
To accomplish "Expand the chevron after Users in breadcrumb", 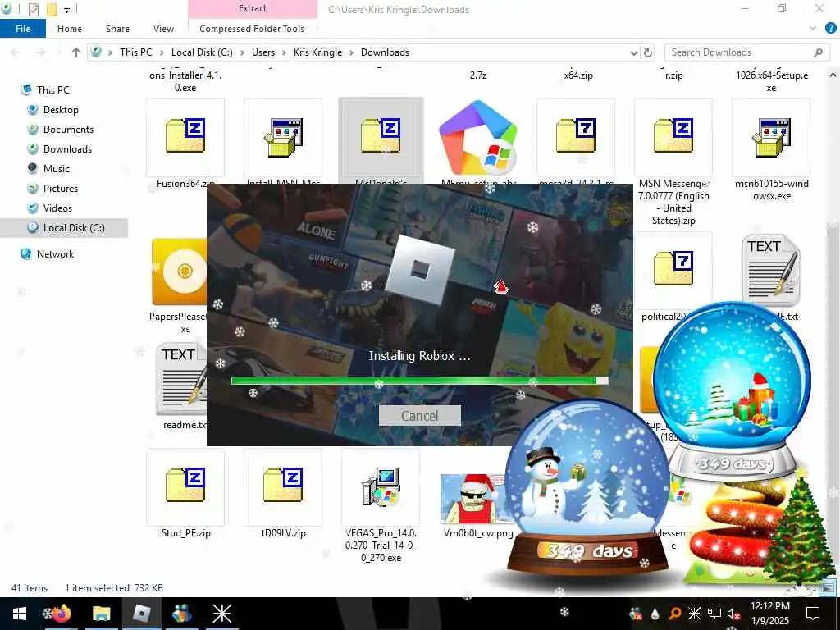I will pos(284,52).
